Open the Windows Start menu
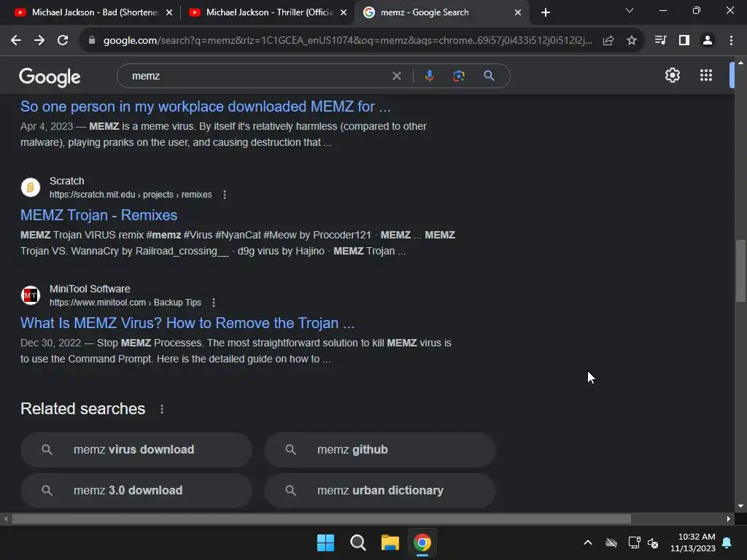This screenshot has height=560, width=747. pos(326,542)
